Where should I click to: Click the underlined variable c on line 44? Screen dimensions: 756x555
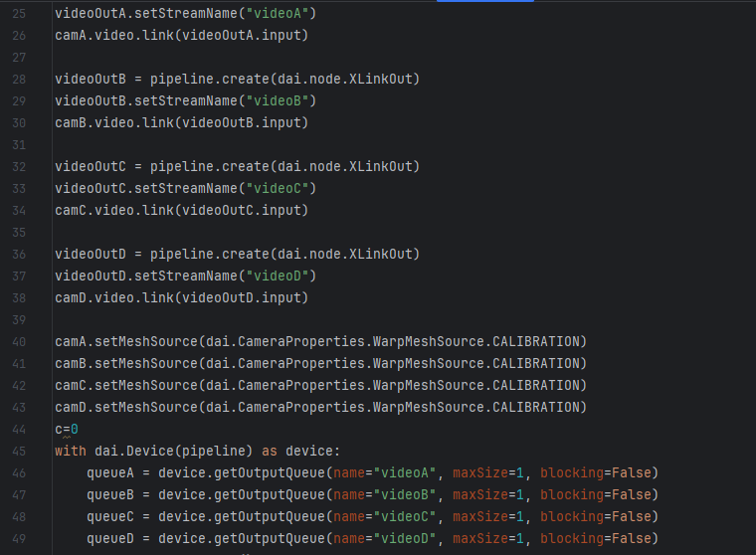click(59, 430)
